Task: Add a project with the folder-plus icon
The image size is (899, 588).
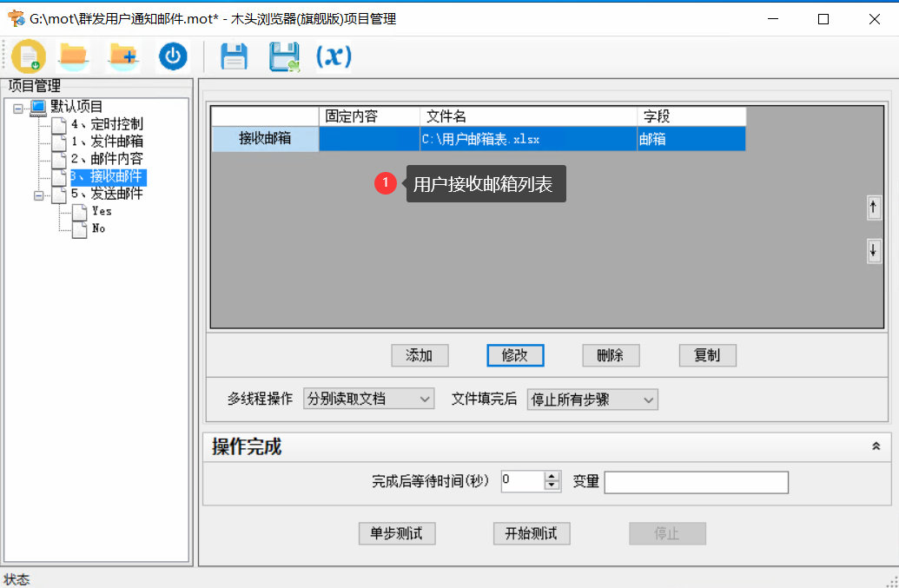Action: click(123, 55)
